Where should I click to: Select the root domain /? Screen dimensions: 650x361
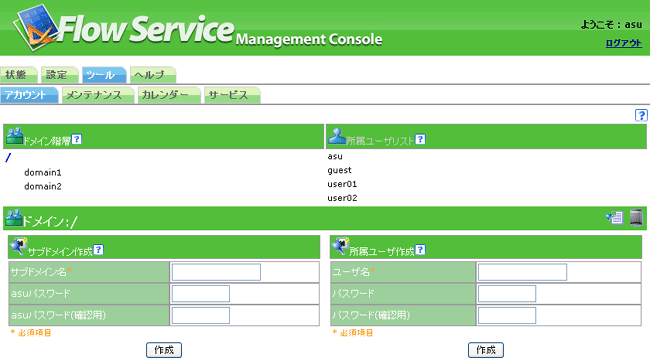pyautogui.click(x=8, y=157)
